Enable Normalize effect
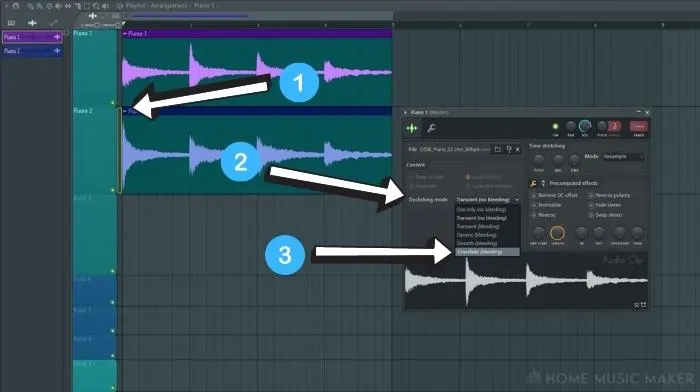The width and height of the screenshot is (700, 392). pos(546,205)
